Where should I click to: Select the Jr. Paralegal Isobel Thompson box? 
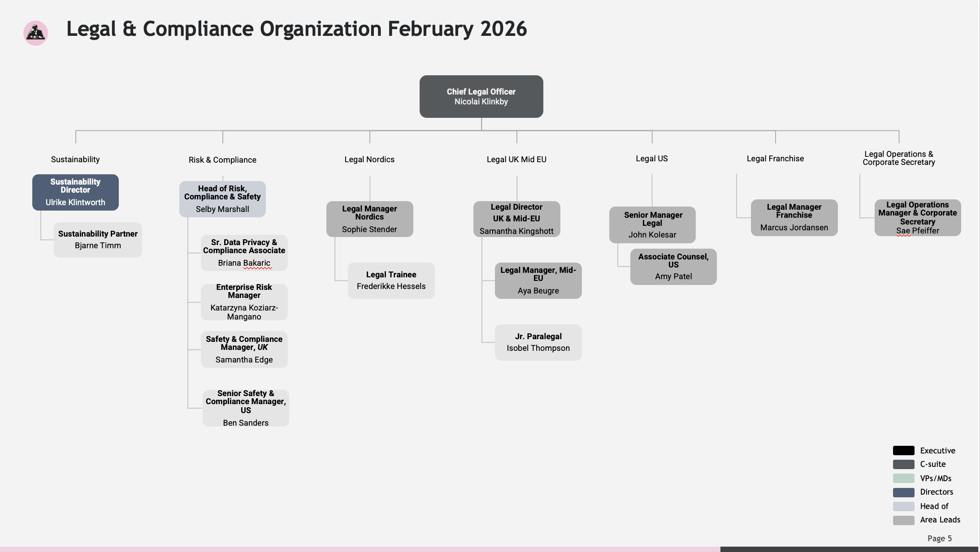click(538, 342)
